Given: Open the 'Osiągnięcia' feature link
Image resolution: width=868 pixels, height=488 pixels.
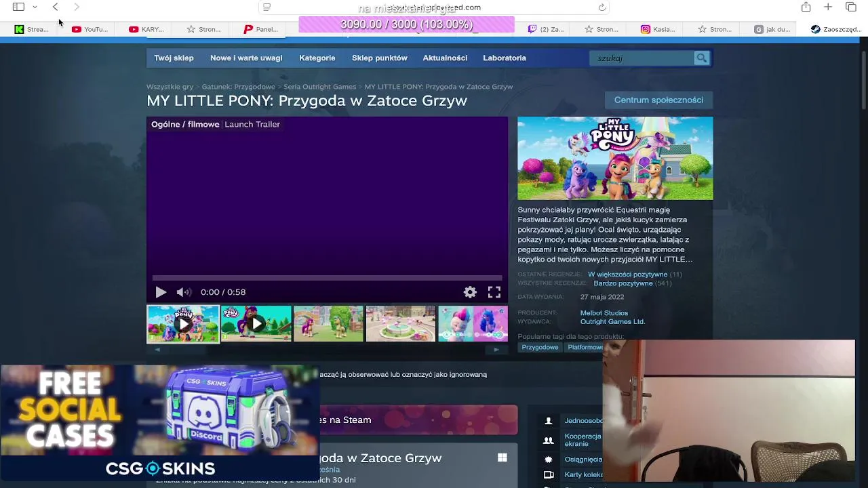Looking at the screenshot, I should coord(583,460).
